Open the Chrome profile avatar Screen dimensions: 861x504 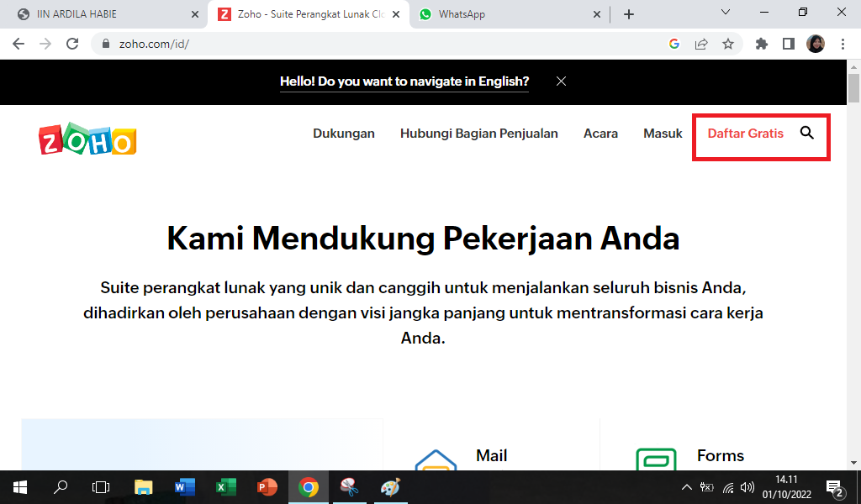[x=816, y=44]
